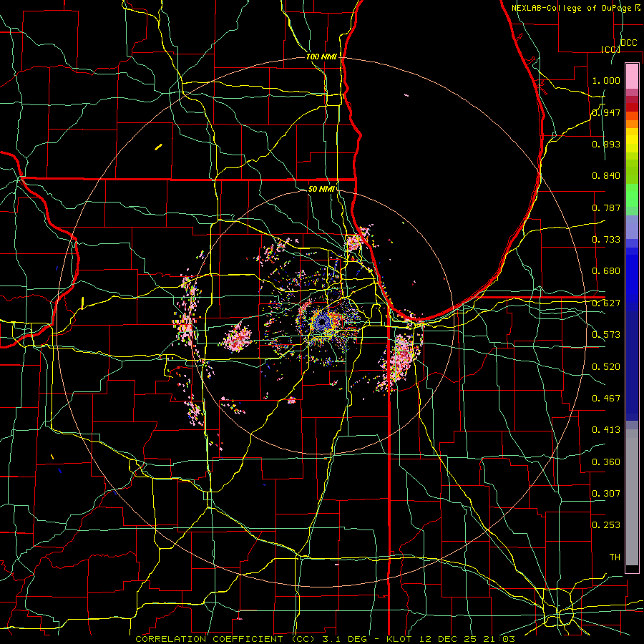The image size is (644, 644).
Task: Click the 0.360 scale value
Action: coord(606,462)
